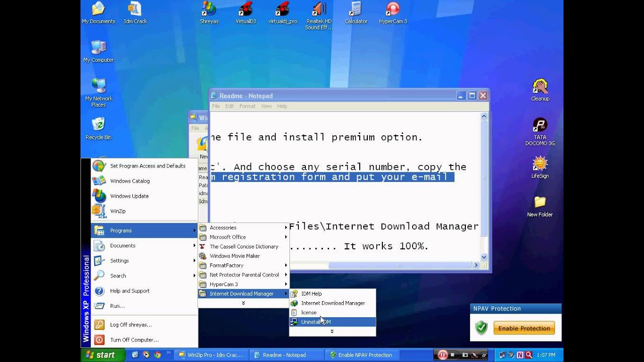Open IDM Help
Viewport: 644px width, 362px height.
(x=333, y=294)
